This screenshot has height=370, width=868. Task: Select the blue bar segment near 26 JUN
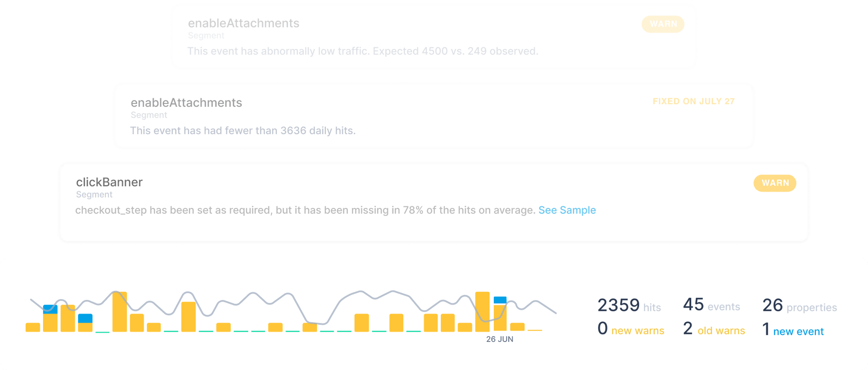(x=500, y=301)
